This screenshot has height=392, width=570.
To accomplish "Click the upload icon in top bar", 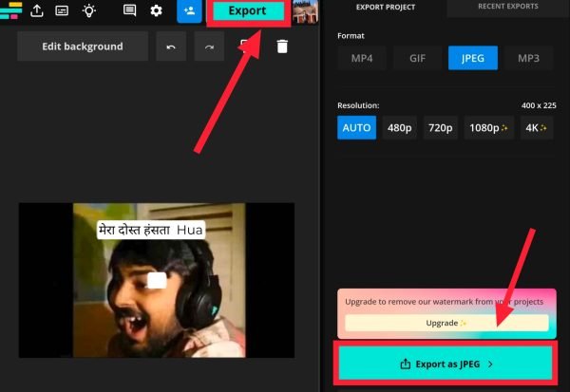I will coord(37,11).
